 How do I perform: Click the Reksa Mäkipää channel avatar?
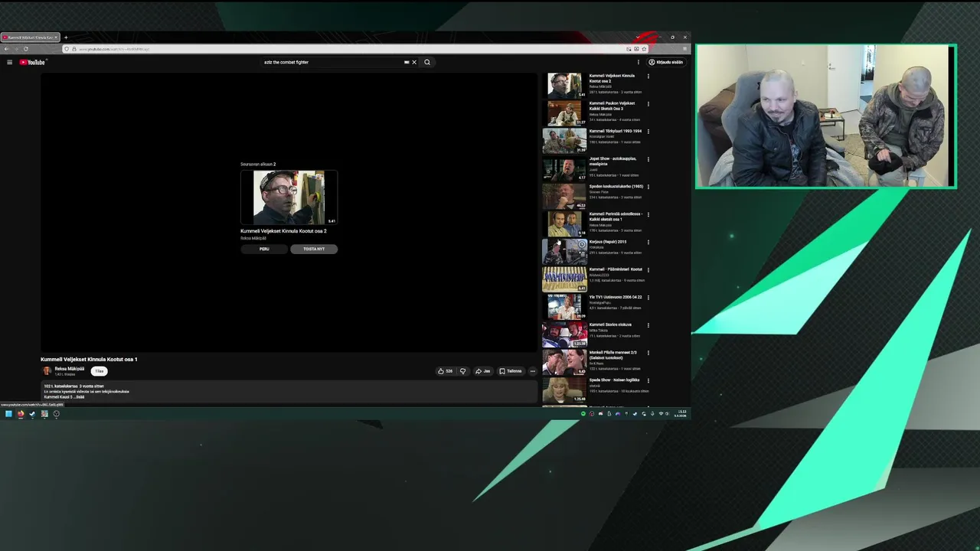tap(47, 371)
